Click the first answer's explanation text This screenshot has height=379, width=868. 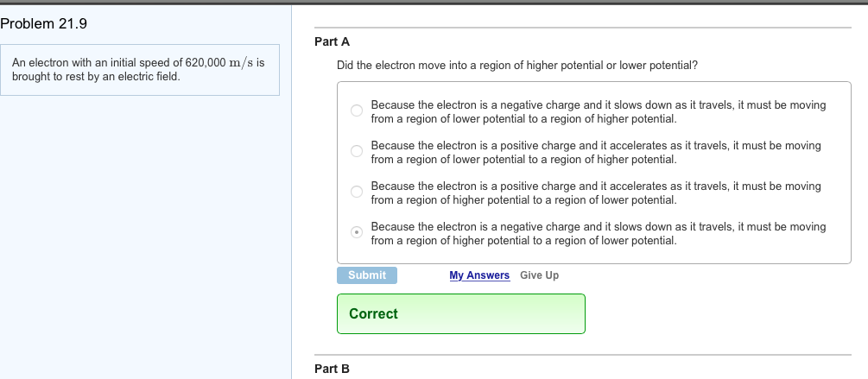598,111
